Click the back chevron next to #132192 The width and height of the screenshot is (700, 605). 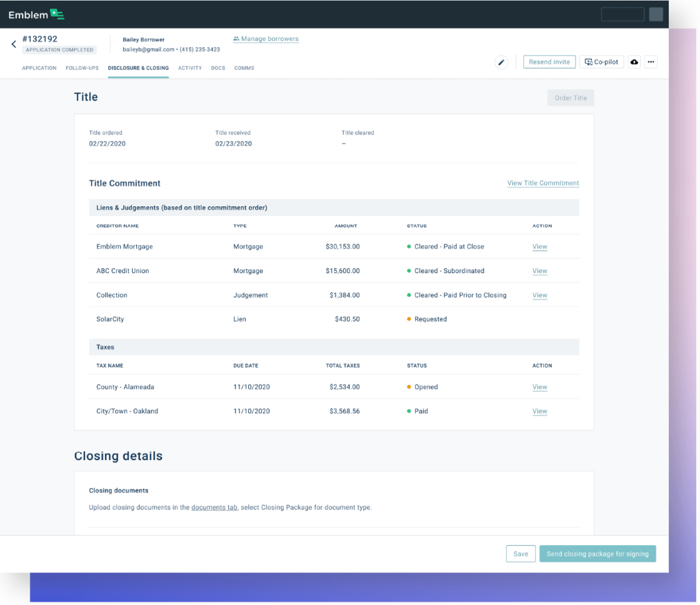click(13, 44)
